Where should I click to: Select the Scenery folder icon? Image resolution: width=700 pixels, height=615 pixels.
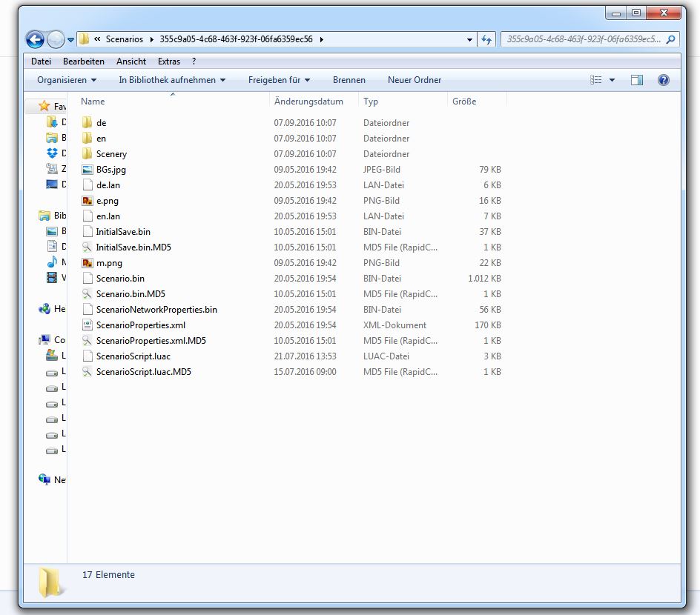pyautogui.click(x=87, y=154)
